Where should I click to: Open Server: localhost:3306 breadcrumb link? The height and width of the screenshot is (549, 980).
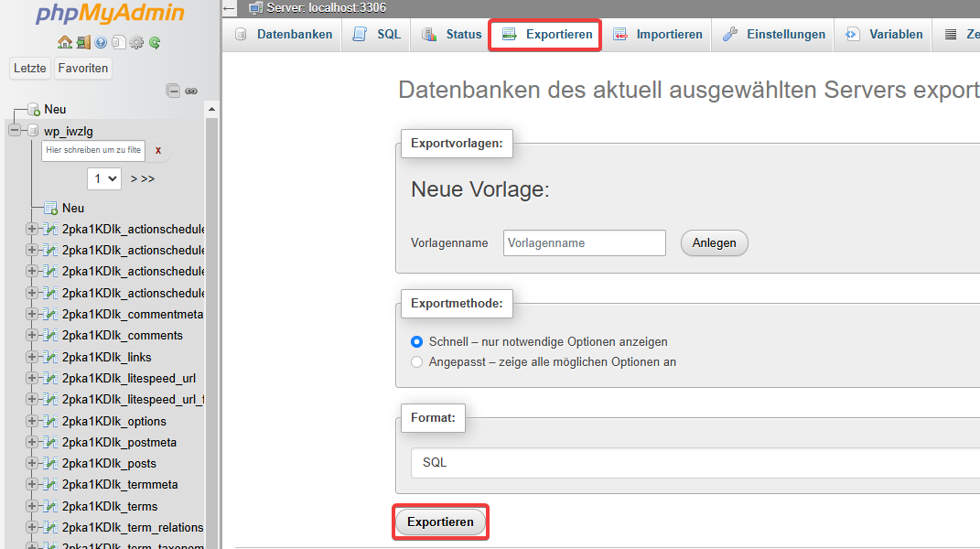point(327,8)
